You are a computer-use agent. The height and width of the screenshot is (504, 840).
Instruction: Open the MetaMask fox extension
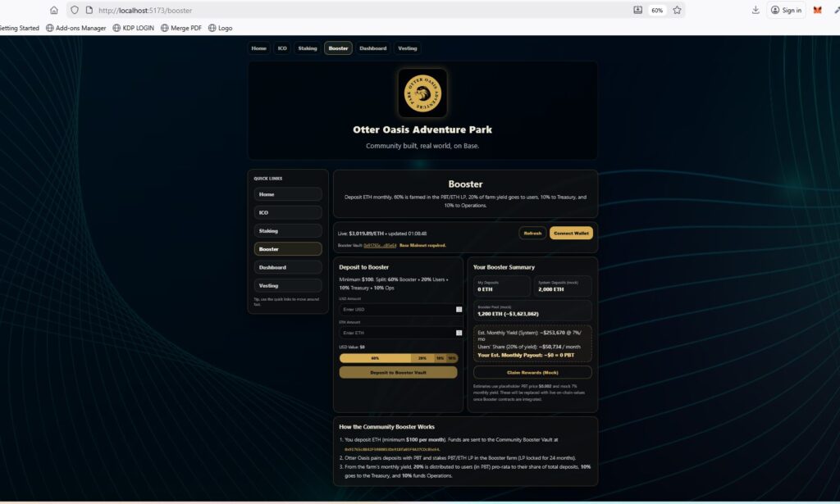coord(817,10)
